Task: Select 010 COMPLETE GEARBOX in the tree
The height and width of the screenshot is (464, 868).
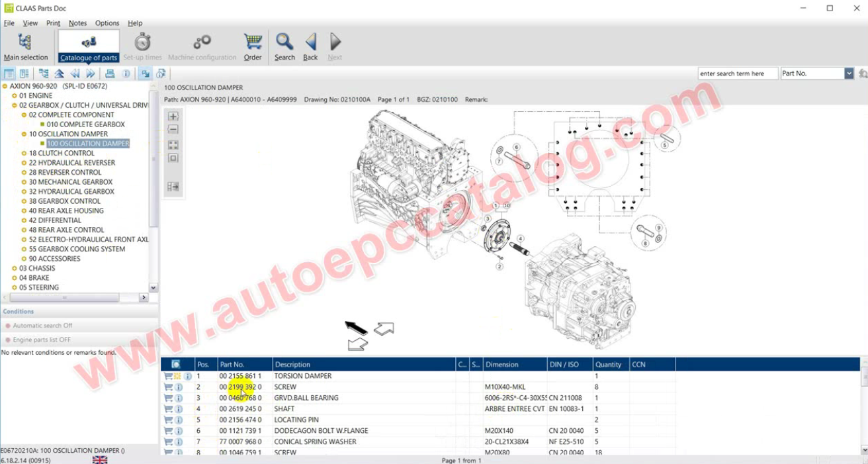Action: point(85,124)
